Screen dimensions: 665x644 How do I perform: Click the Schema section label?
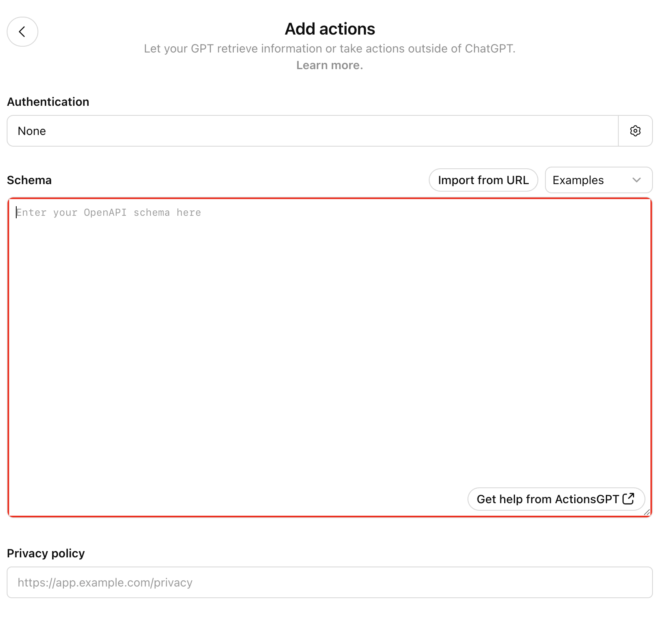(x=29, y=180)
